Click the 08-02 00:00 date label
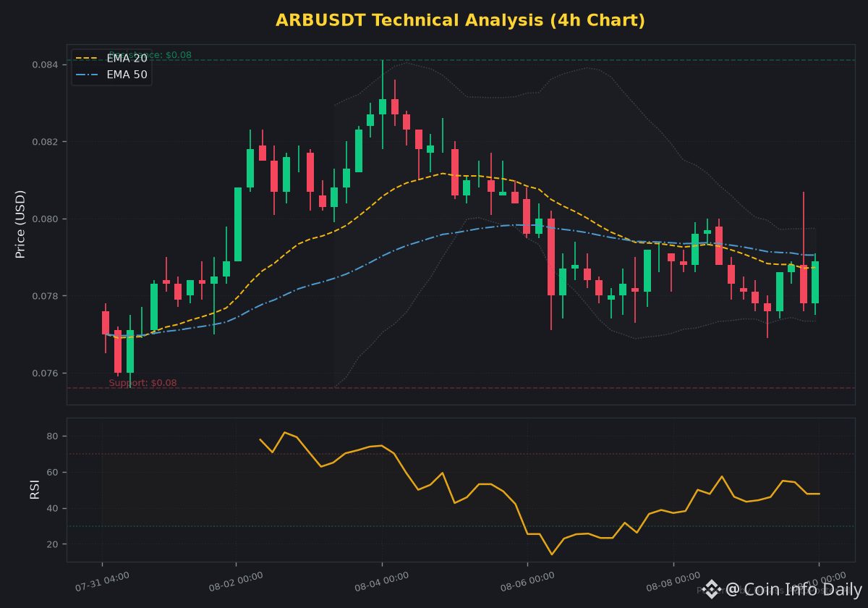Screen dimensions: 868x608 pos(236,582)
